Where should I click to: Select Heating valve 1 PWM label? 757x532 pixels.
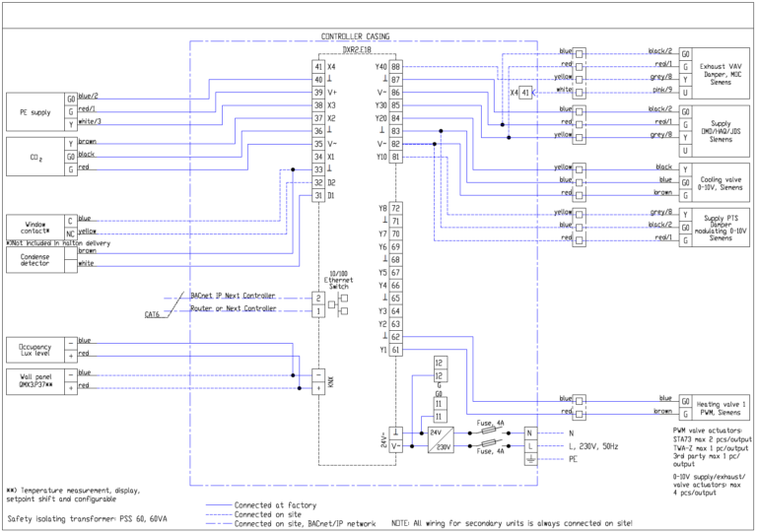[723, 404]
